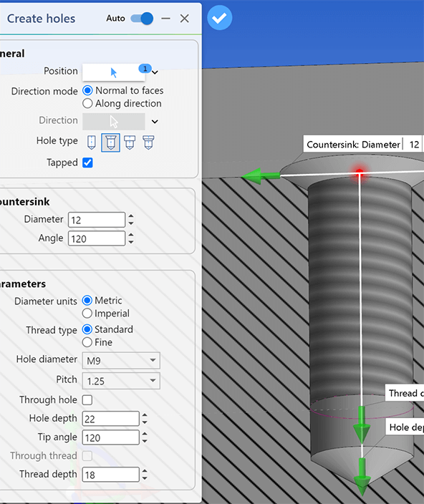Decrease Countersink Diameter with down arrow
Image resolution: width=424 pixels, height=504 pixels.
(131, 223)
